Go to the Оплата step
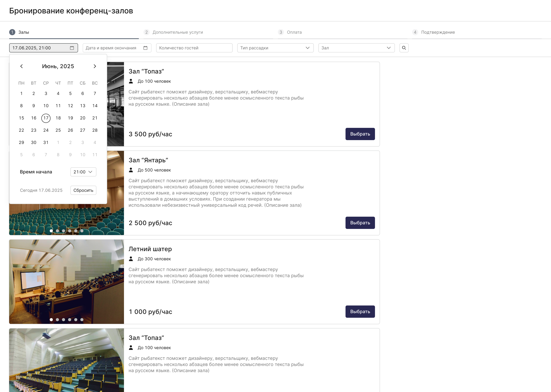Viewport: 551px width, 392px height. tap(342, 32)
